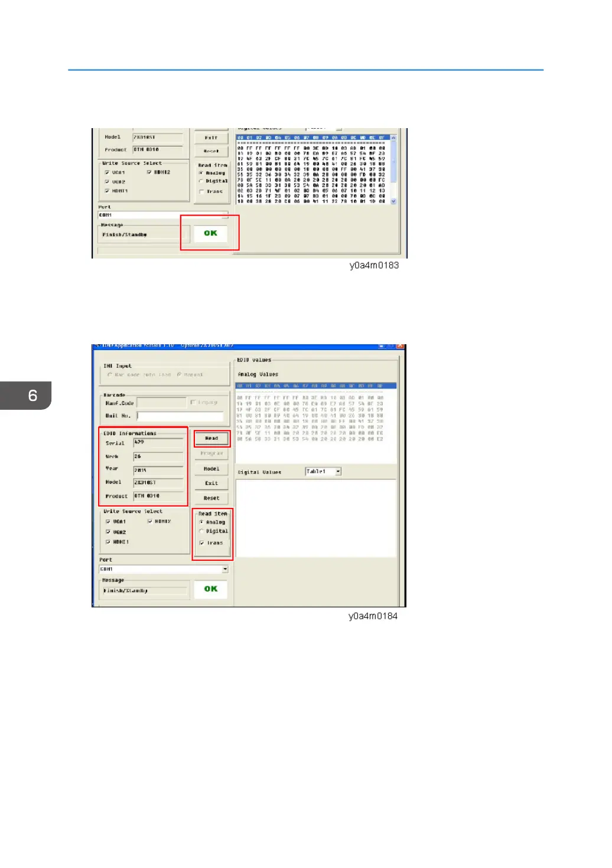The width and height of the screenshot is (612, 868).
Task: Click Week field showing 26
Action: click(x=158, y=456)
